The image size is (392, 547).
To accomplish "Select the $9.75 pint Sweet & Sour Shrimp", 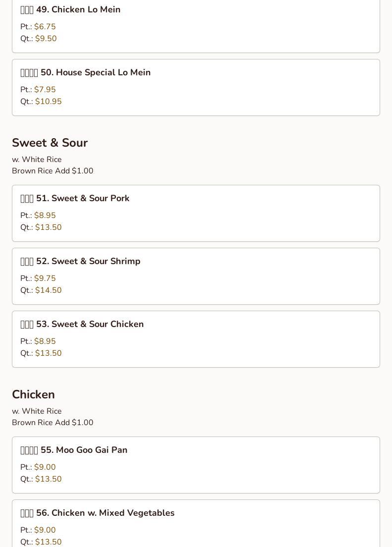I will pos(45,278).
